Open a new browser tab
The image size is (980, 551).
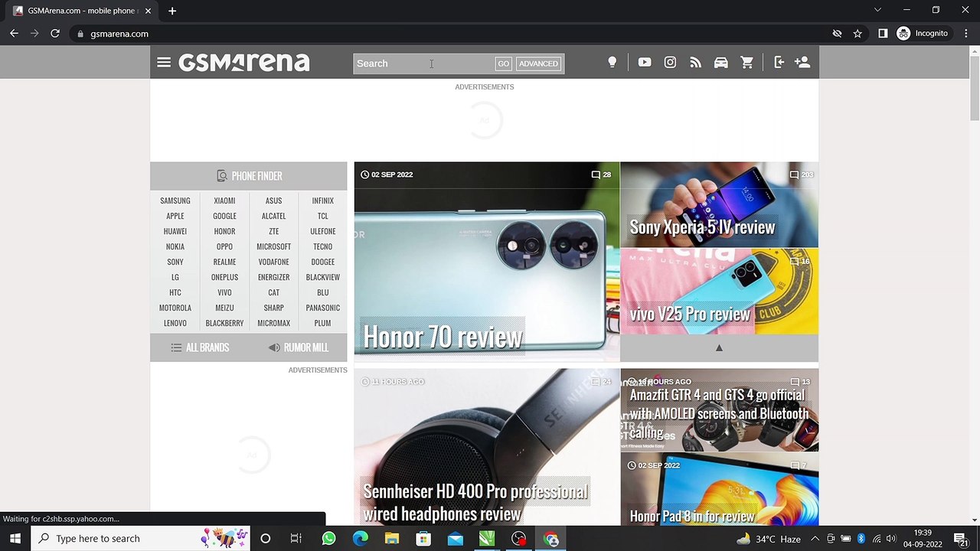tap(172, 11)
